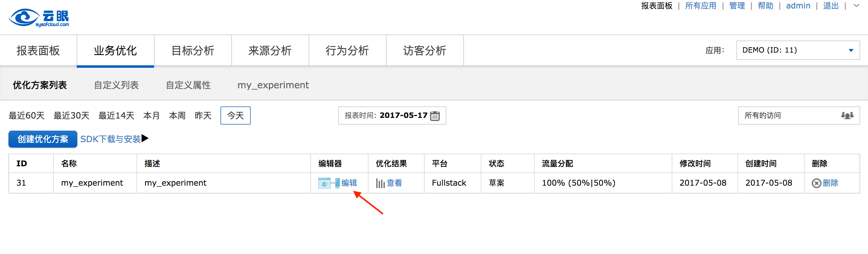
Task: Click the editor icon in my_experiment row
Action: point(329,183)
